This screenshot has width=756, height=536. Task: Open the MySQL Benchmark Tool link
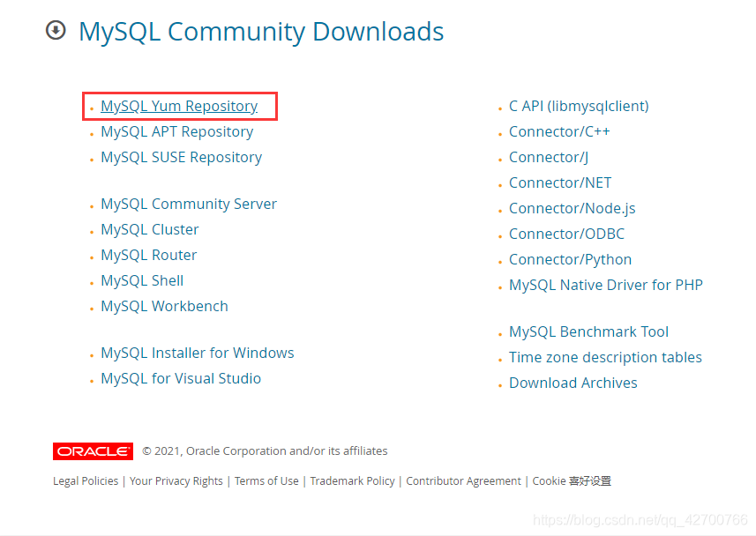pos(588,331)
